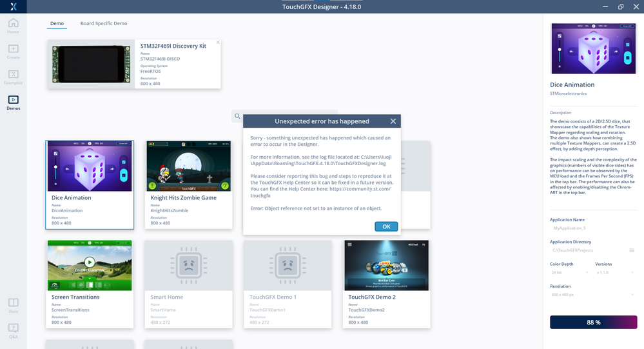
Task: Click the Dice Animation title in side panel
Action: (x=572, y=85)
